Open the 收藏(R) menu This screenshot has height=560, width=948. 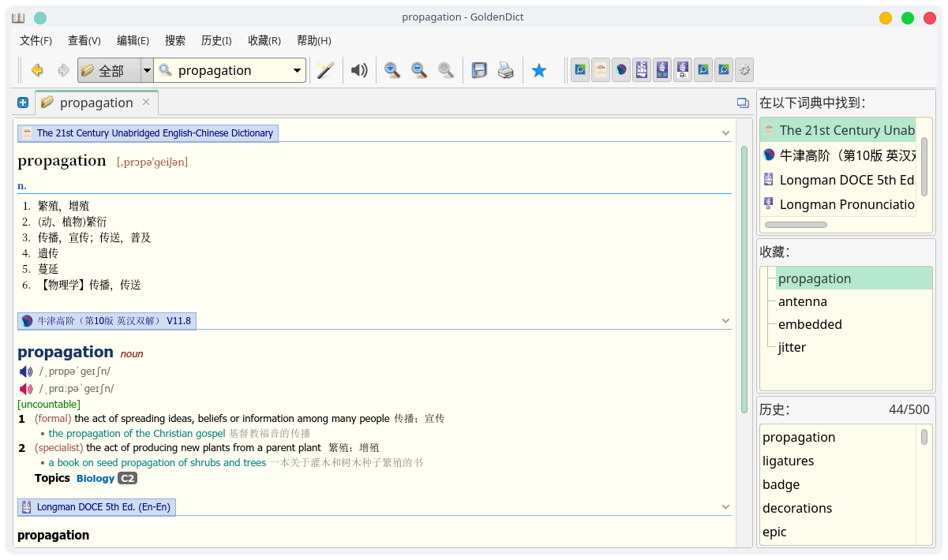click(264, 41)
